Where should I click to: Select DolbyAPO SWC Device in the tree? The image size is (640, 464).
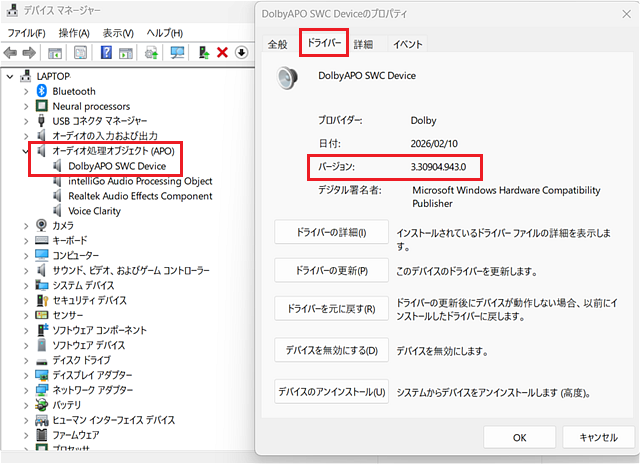coord(117,166)
